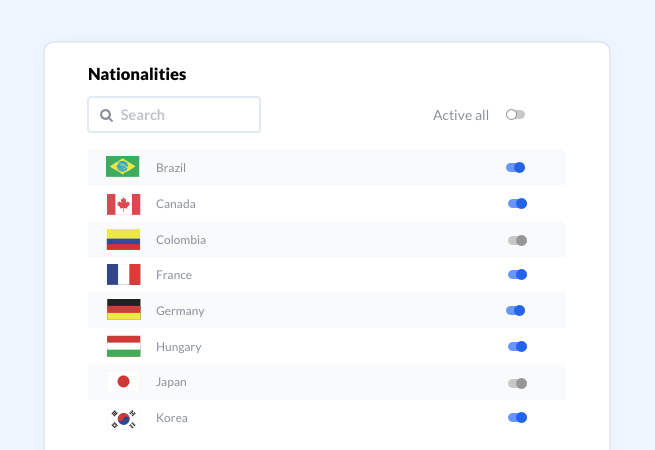Select the Canada country name

tap(176, 203)
